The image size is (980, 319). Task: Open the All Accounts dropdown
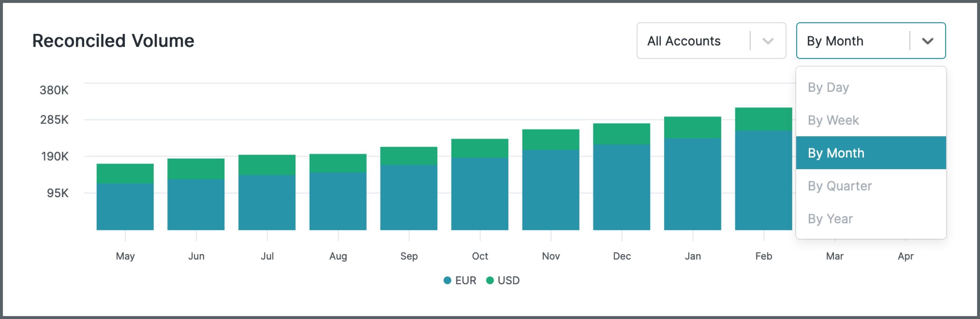(683, 40)
